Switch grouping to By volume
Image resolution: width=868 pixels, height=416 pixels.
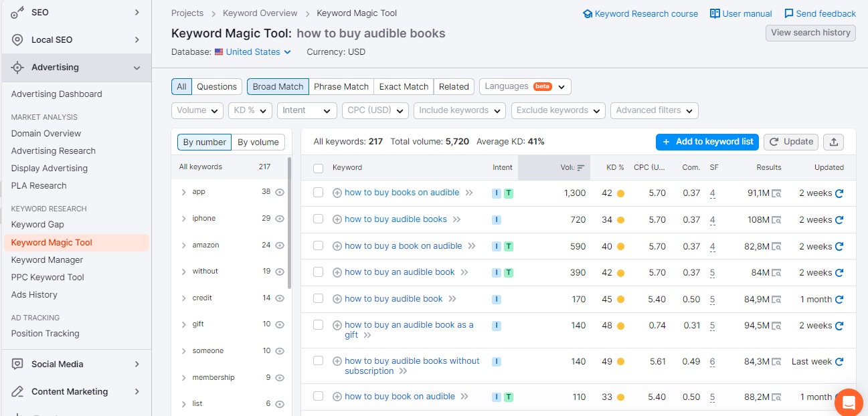(258, 142)
